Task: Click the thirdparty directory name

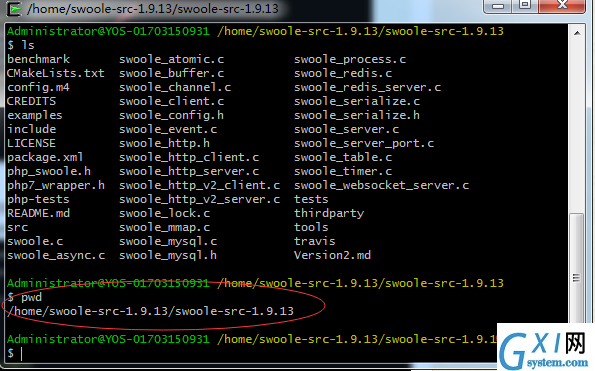Action: pyautogui.click(x=329, y=213)
